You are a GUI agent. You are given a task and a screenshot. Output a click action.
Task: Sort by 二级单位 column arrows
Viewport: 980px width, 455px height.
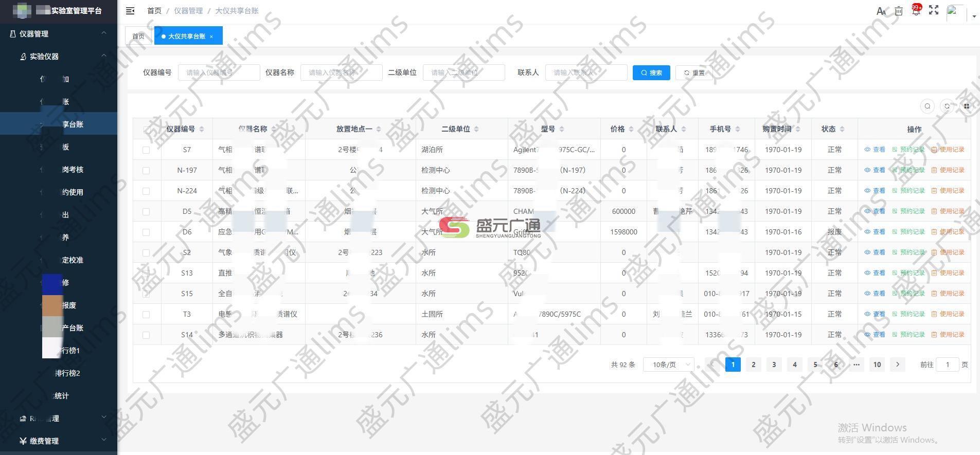(476, 129)
